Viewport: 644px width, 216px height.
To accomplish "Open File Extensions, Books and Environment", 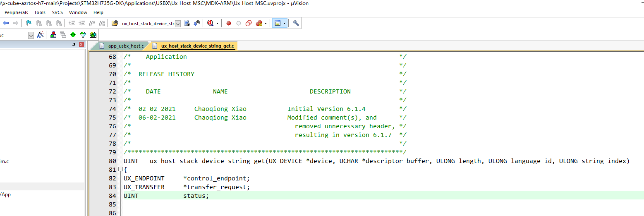I will (53, 35).
